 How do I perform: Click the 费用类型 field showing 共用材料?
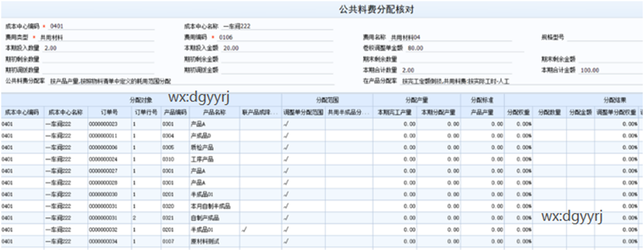pos(96,37)
